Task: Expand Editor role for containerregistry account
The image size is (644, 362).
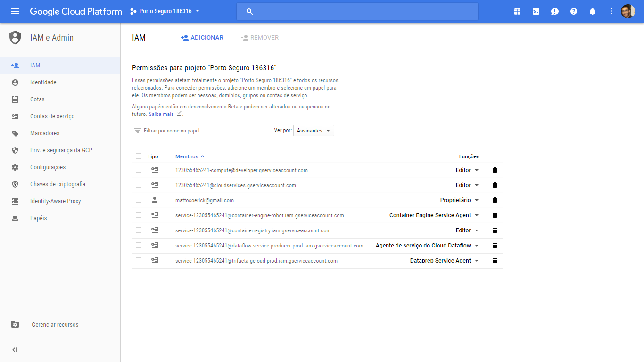Action: 467,230
